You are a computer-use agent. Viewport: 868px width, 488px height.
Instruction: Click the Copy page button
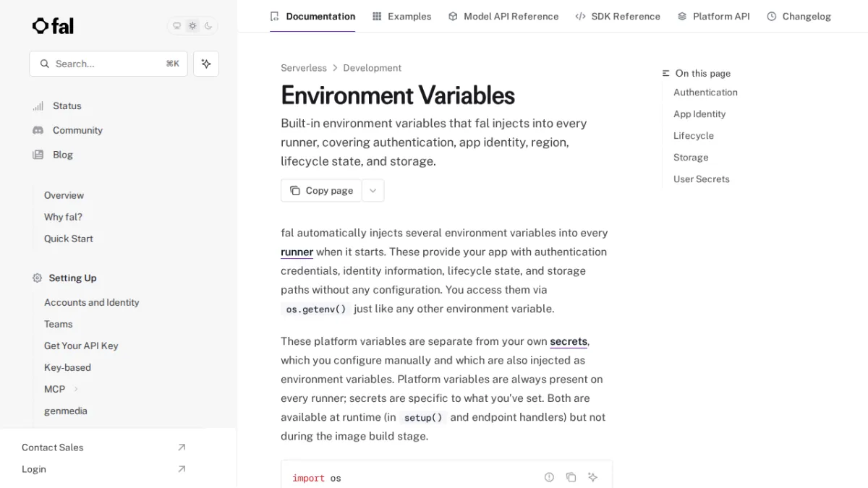(321, 191)
